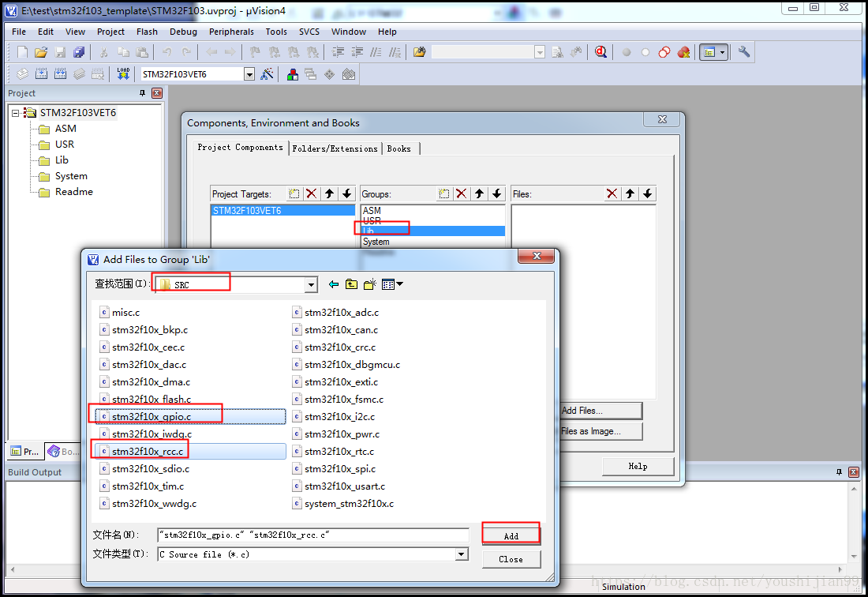Image resolution: width=868 pixels, height=597 pixels.
Task: Select stm32f10x_gpio.c in the file list
Action: pos(190,416)
